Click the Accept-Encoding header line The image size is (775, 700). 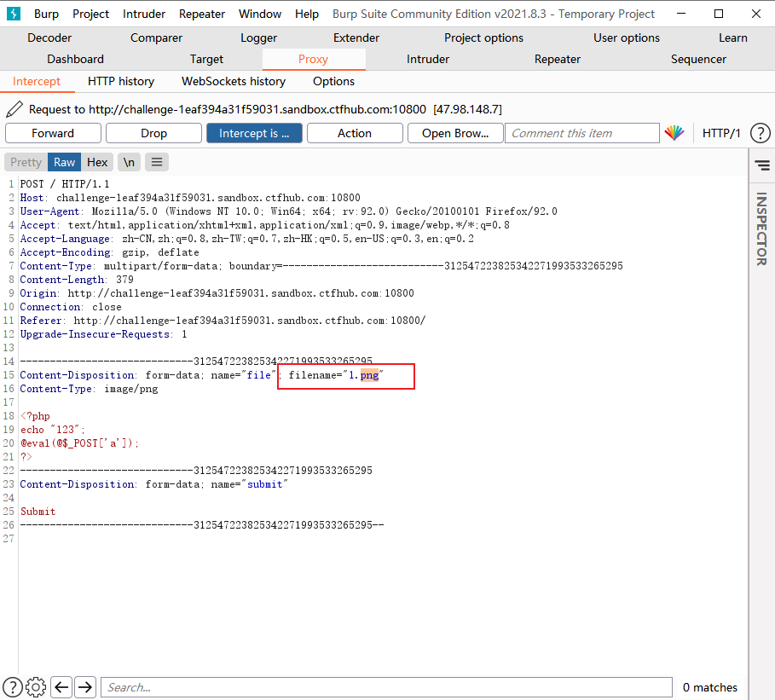[x=109, y=252]
